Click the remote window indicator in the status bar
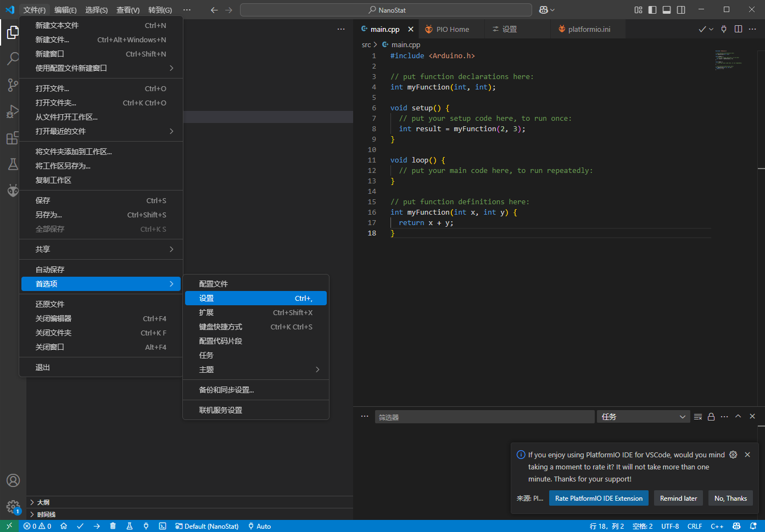 click(x=9, y=526)
